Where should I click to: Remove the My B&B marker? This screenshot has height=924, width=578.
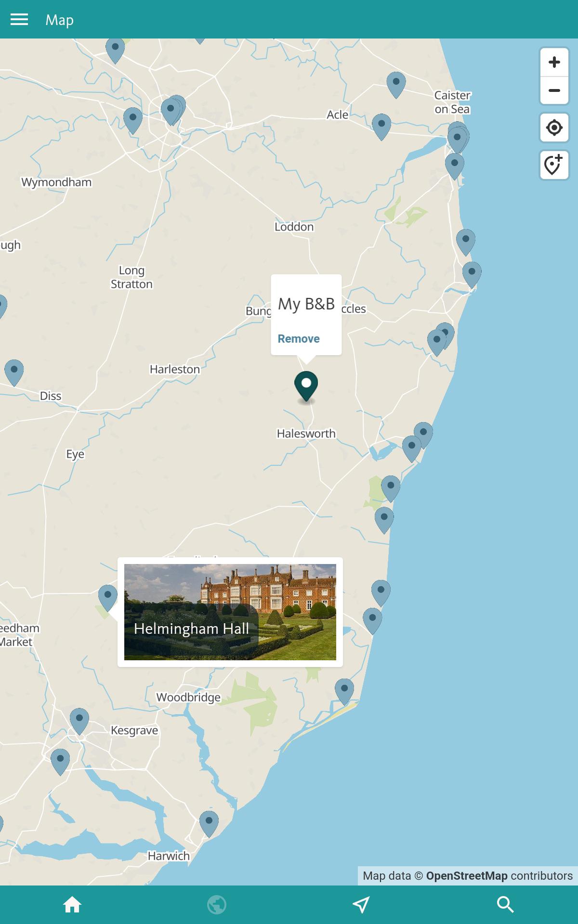(x=299, y=339)
